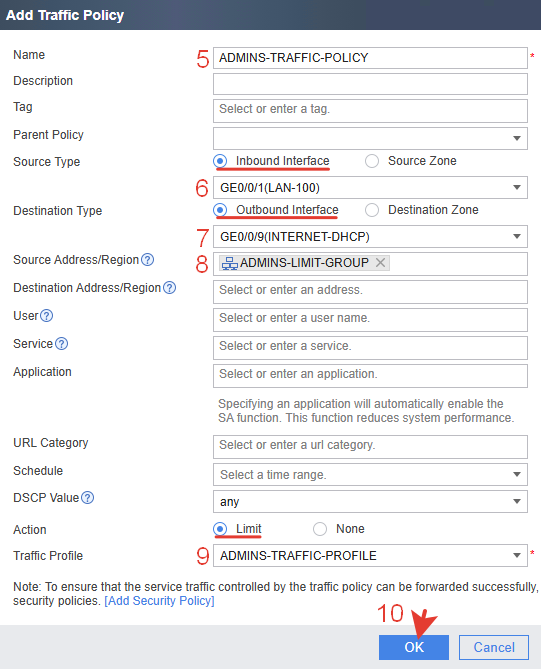The width and height of the screenshot is (541, 669).
Task: Open the Service field help icon
Action: click(x=61, y=343)
